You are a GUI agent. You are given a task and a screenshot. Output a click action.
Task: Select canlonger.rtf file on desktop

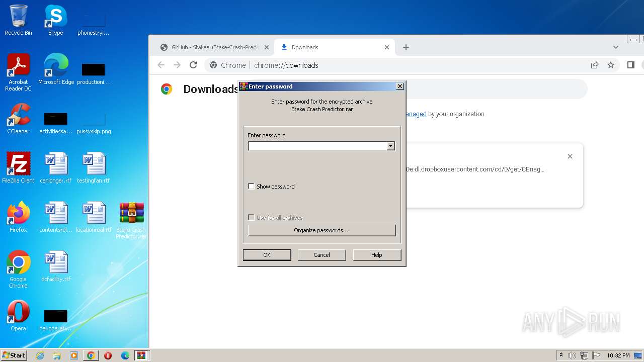pos(56,168)
